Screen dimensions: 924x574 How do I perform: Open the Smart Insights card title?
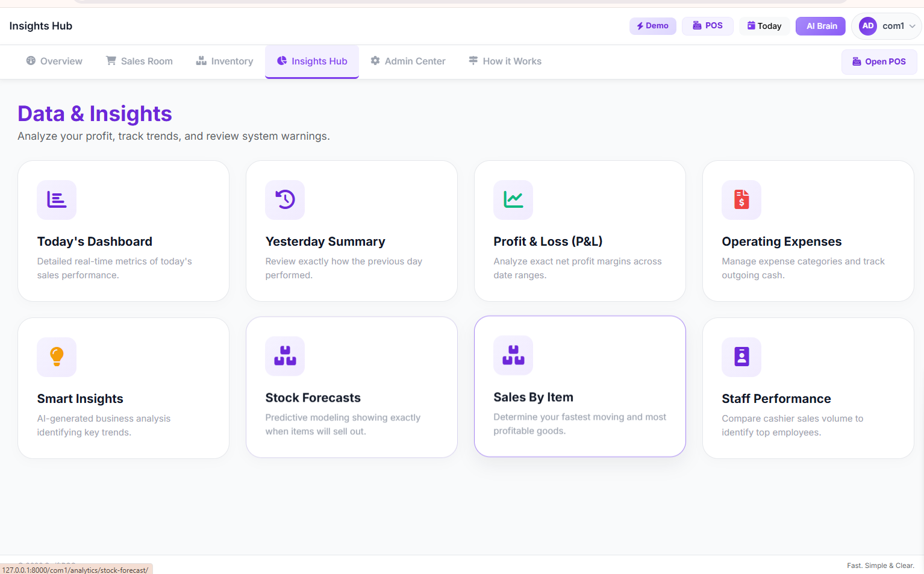[x=80, y=399]
